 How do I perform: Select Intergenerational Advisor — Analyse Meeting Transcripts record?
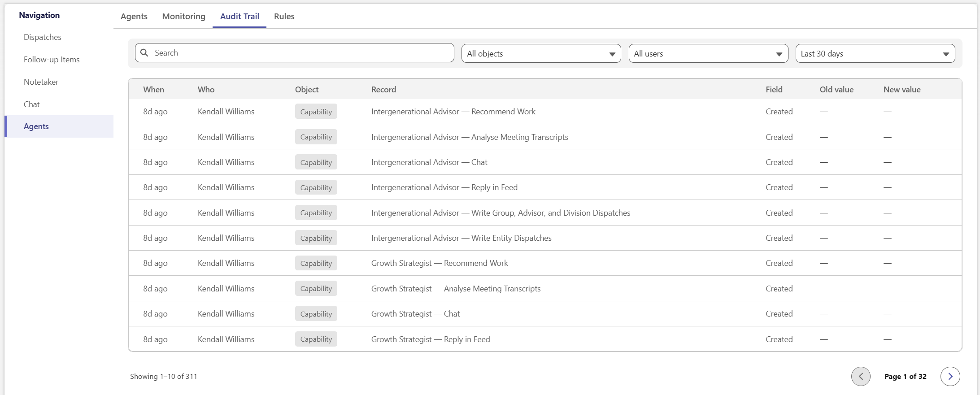[470, 137]
